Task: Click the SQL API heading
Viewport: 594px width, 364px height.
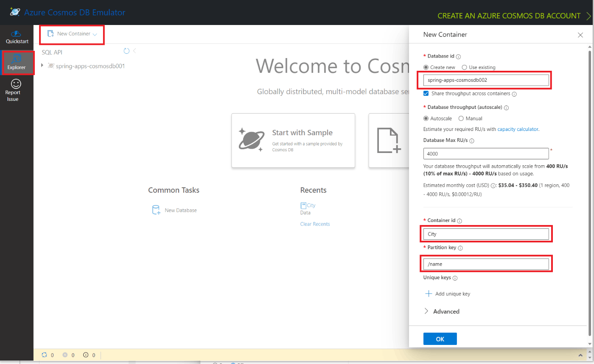Action: click(x=52, y=52)
